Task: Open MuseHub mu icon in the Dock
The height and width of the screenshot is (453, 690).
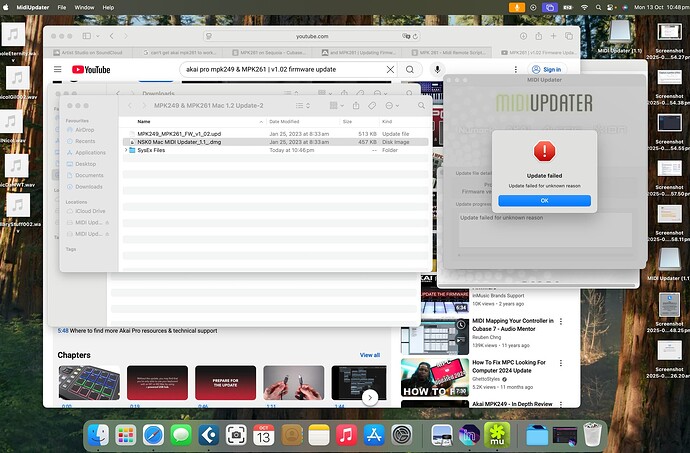Action: [497, 435]
